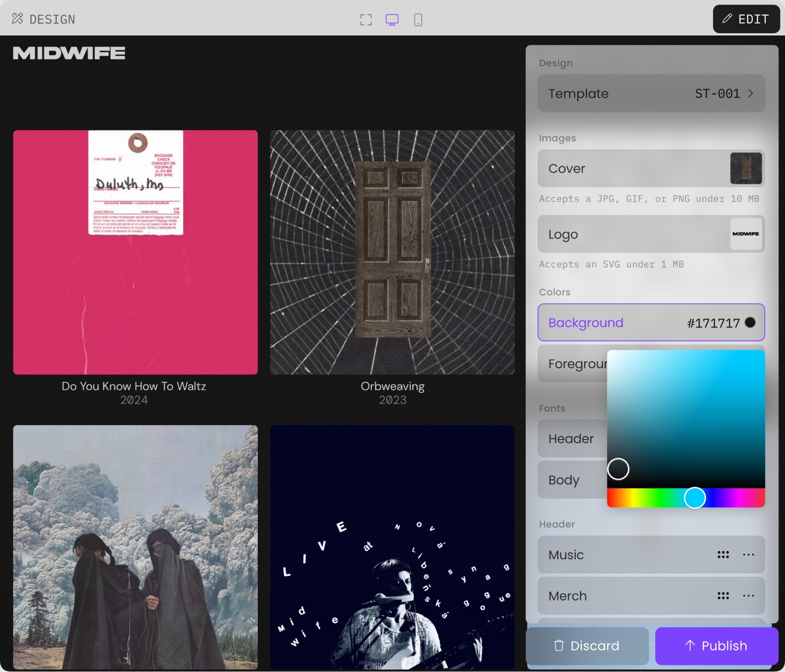Click the Music row drag-handle dots
This screenshot has width=785, height=672.
(x=723, y=555)
